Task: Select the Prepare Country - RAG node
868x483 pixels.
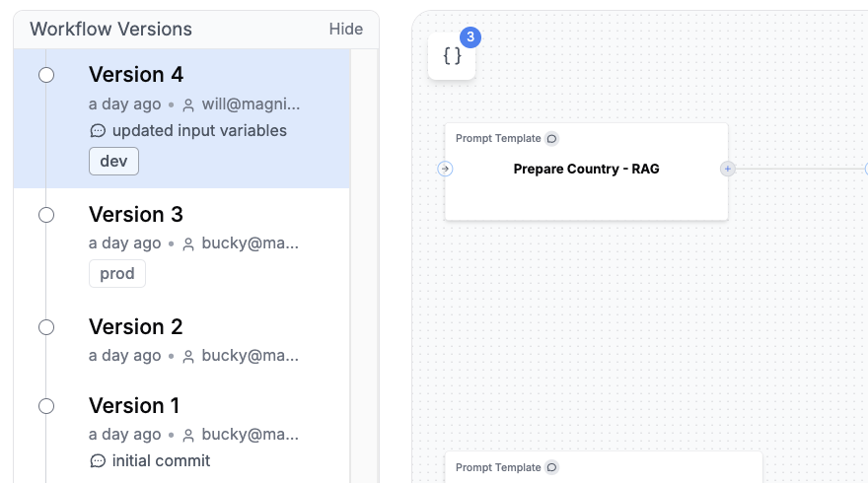Action: coord(586,172)
